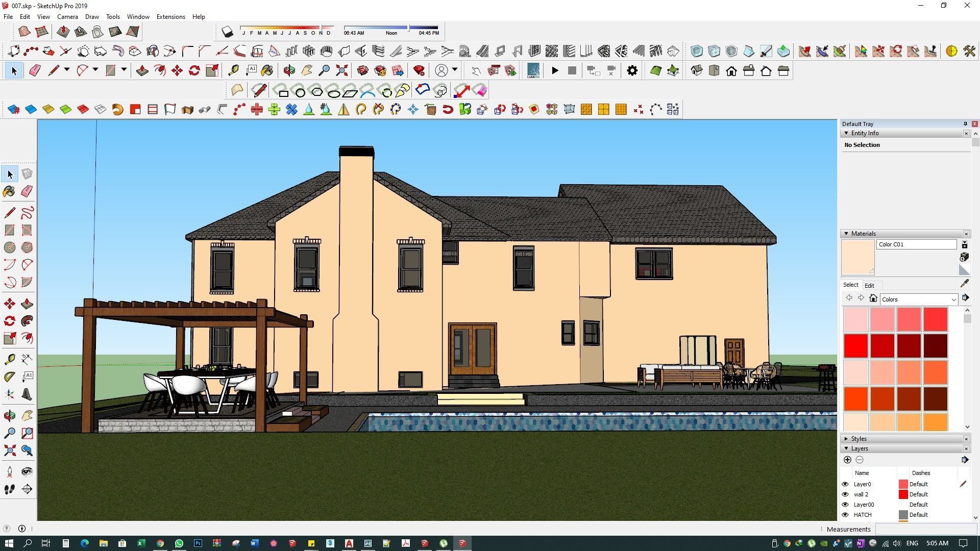
Task: Adjust the shadow time of day slider
Action: pyautogui.click(x=408, y=27)
